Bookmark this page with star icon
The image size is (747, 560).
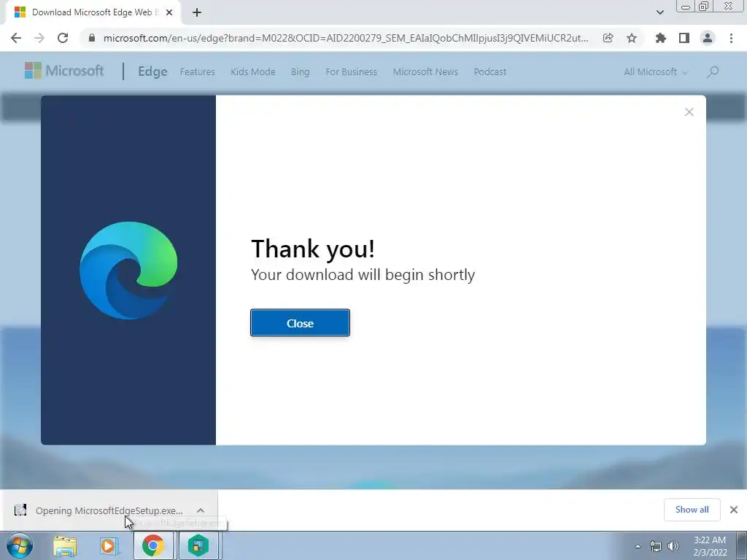click(632, 38)
